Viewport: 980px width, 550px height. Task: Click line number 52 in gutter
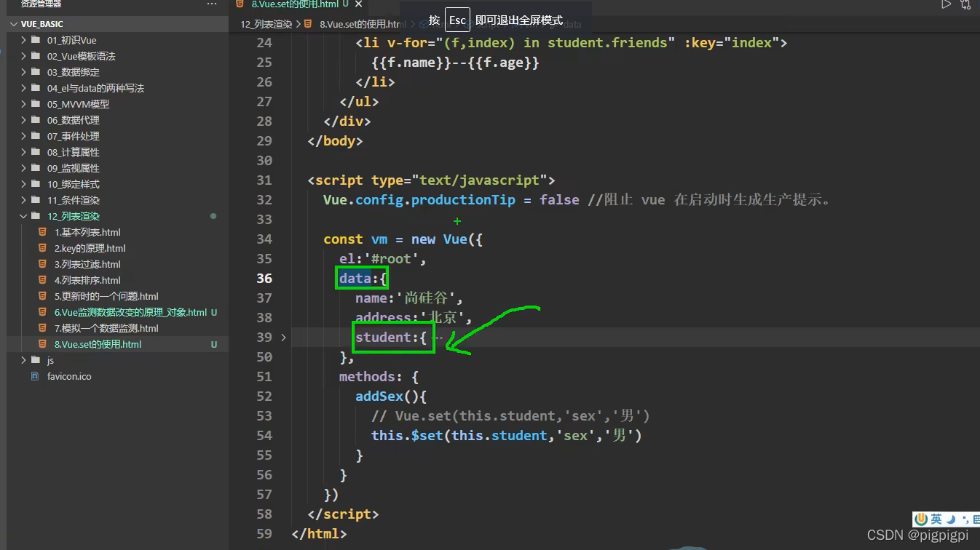click(x=264, y=396)
